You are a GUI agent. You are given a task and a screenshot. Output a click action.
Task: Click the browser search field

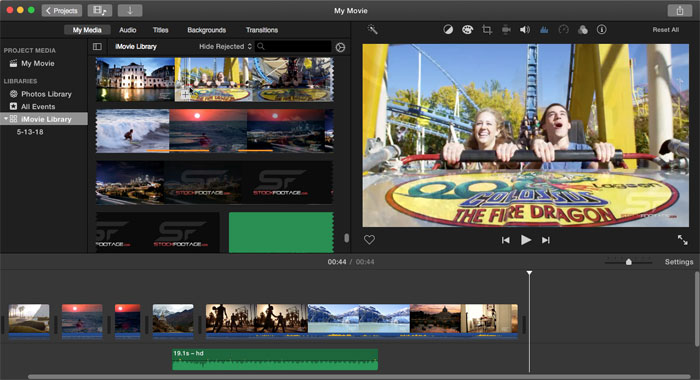point(293,46)
